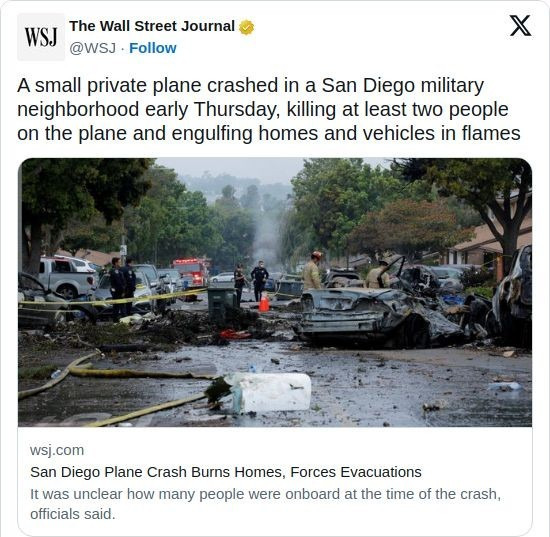
Task: Open the tweet text about the plane crash
Action: [x=268, y=109]
